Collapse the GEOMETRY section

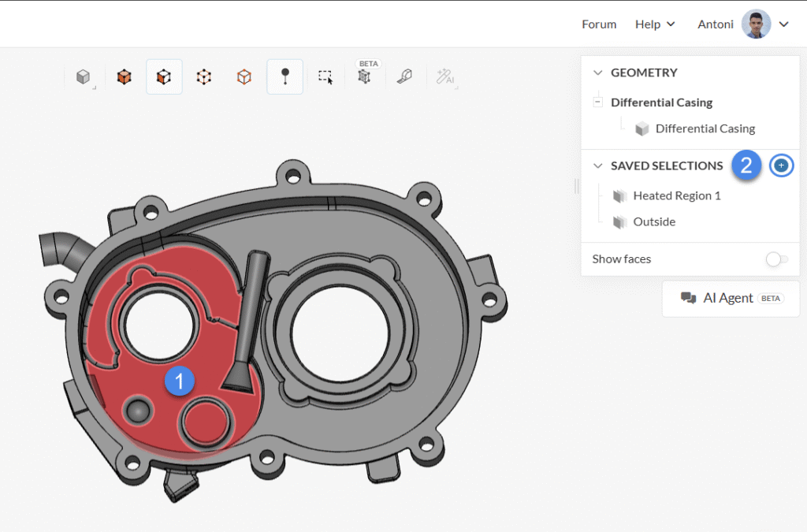(597, 73)
